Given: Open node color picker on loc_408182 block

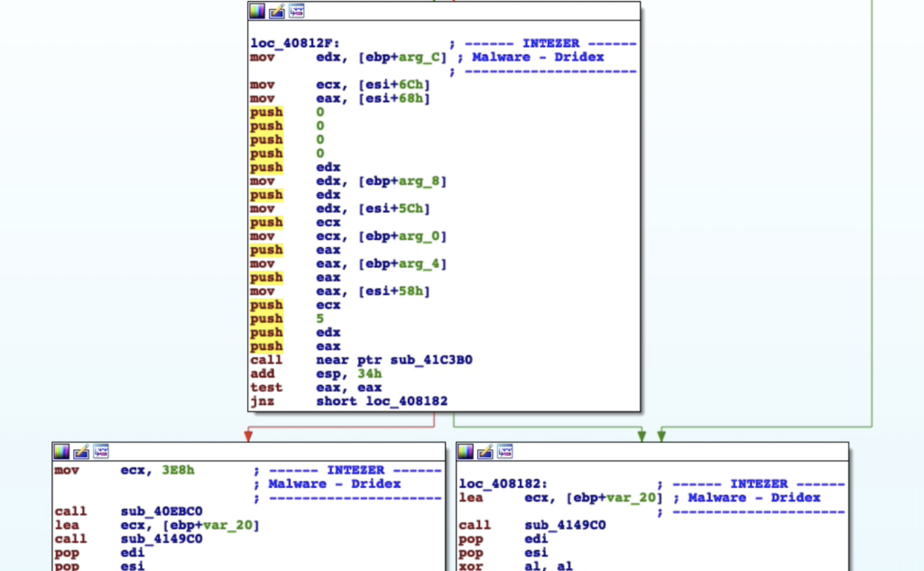Looking at the screenshot, I should [466, 452].
